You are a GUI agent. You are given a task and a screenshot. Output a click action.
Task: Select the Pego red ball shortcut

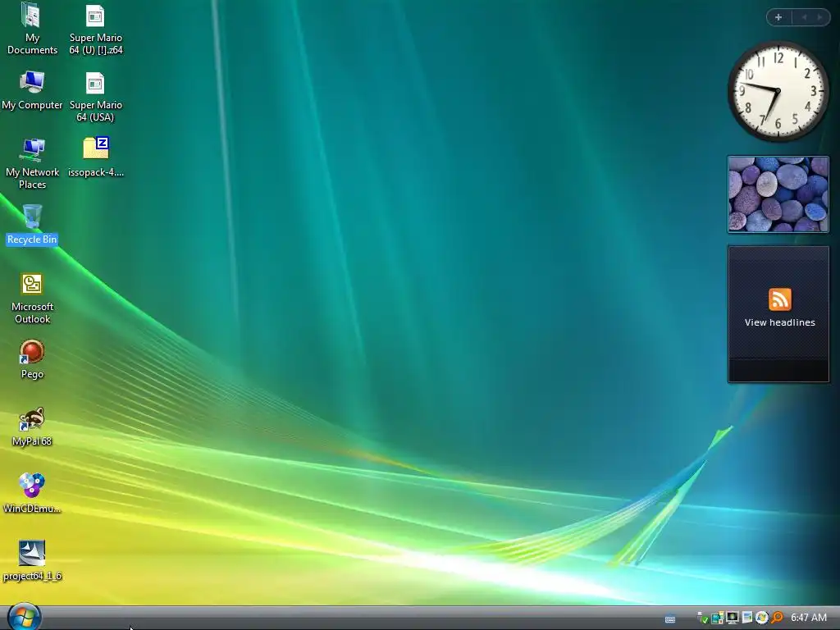[x=32, y=359]
